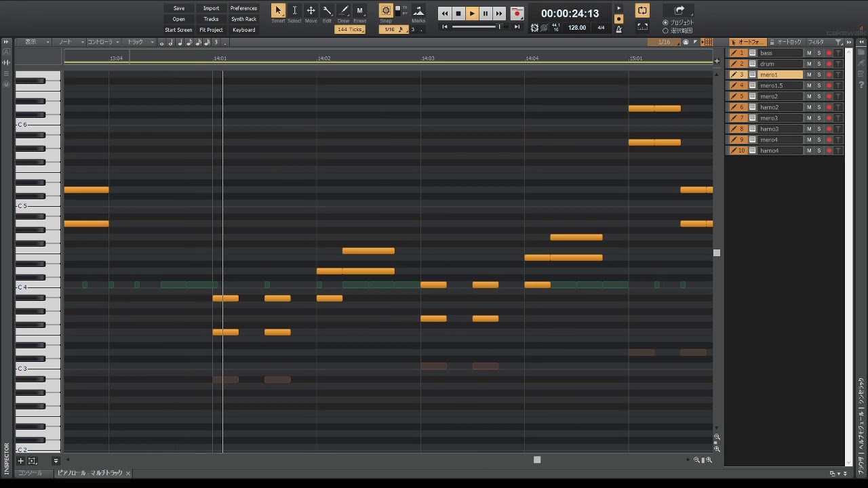Select whole note duration in piano roll toolbar
Viewport: 868px width, 488px height.
162,42
